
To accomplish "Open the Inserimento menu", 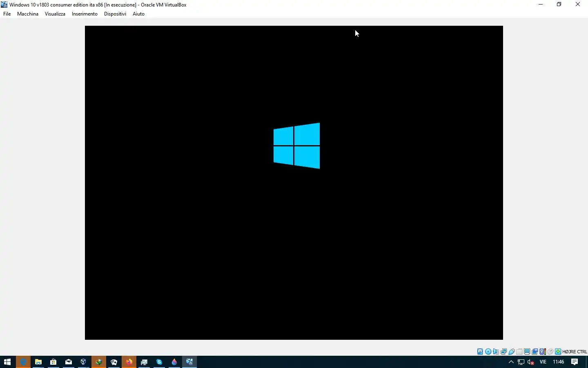I will pos(85,14).
